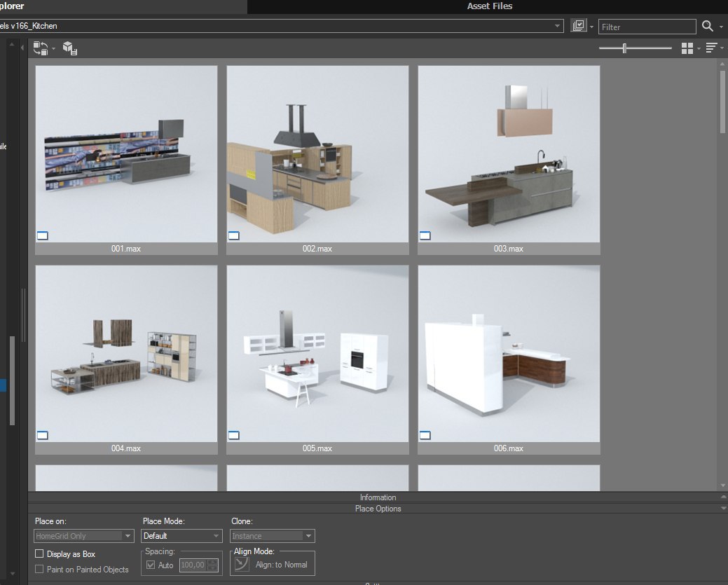Click the sort order icon
Screen dimensions: 728x585
(711, 48)
